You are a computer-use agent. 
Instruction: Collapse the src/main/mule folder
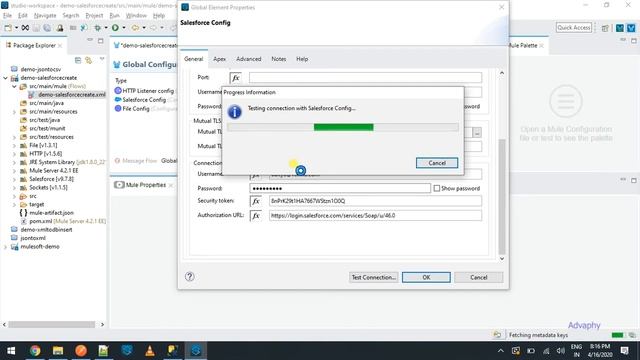(x=14, y=86)
